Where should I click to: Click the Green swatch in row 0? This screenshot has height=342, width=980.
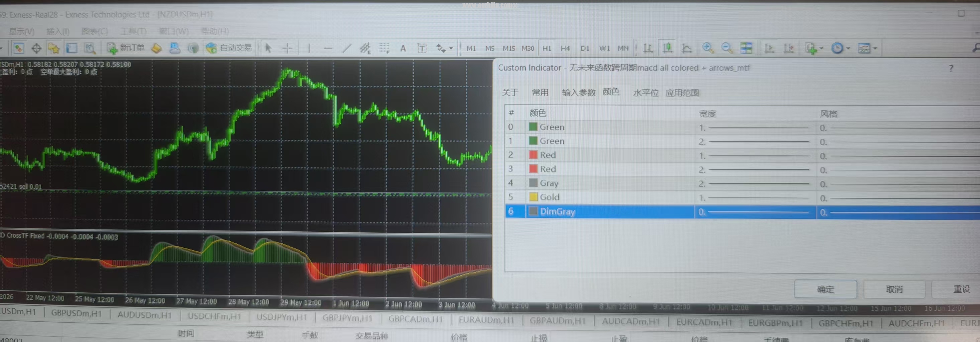pyautogui.click(x=533, y=127)
